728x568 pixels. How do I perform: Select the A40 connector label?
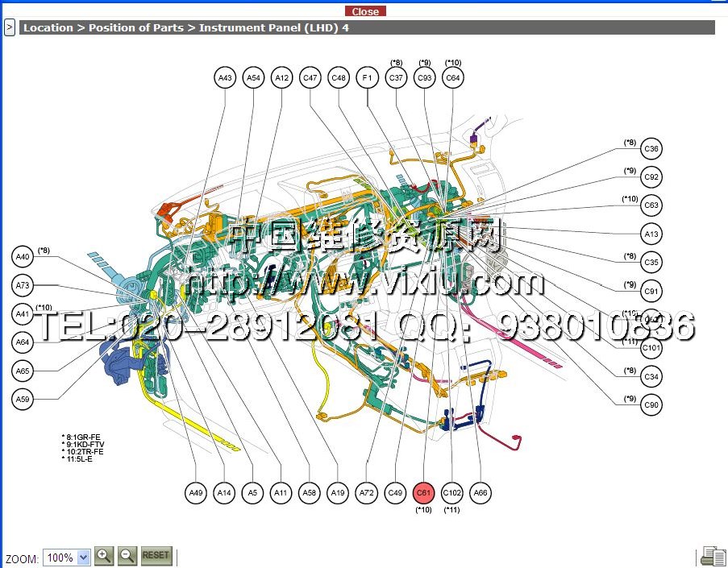coord(23,257)
